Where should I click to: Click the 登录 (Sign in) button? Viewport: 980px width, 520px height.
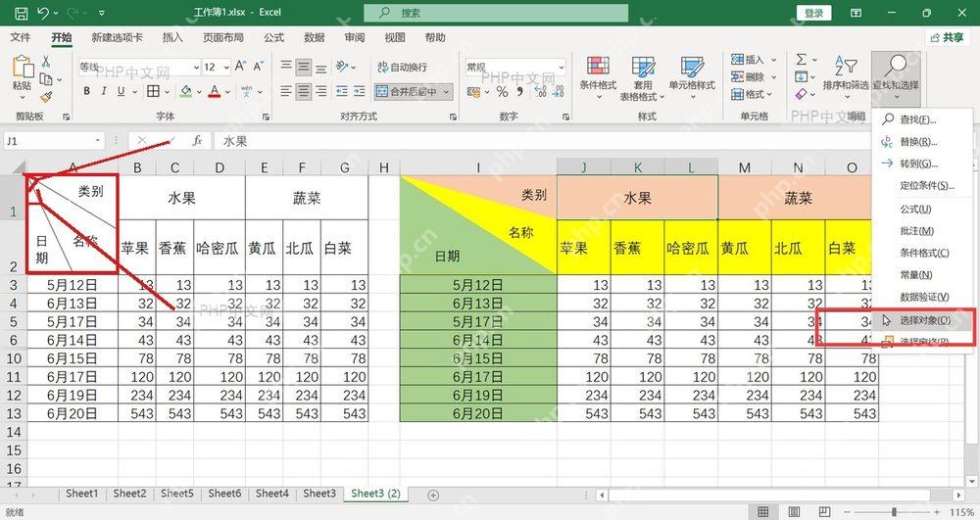[x=813, y=13]
